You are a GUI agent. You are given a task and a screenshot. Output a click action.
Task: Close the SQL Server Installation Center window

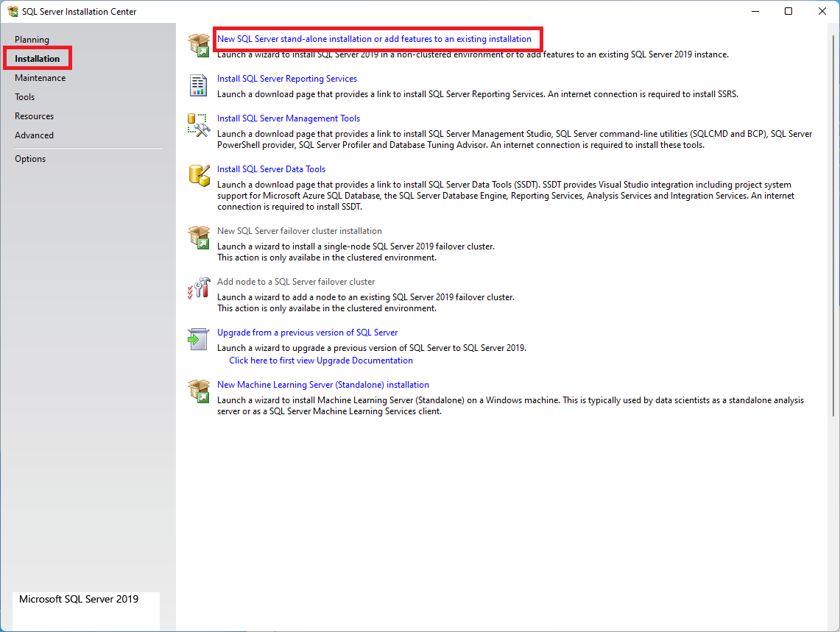(822, 11)
